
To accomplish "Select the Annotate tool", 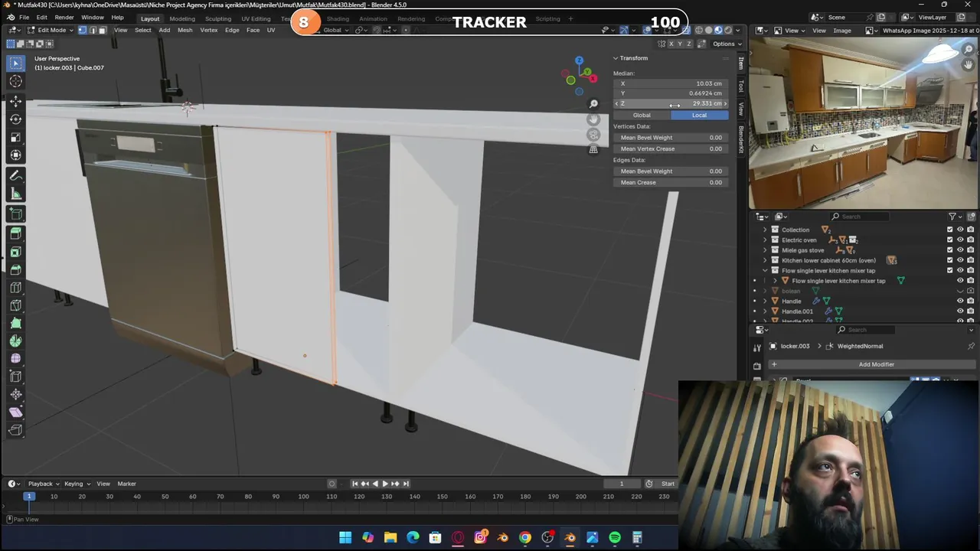I will tap(15, 175).
